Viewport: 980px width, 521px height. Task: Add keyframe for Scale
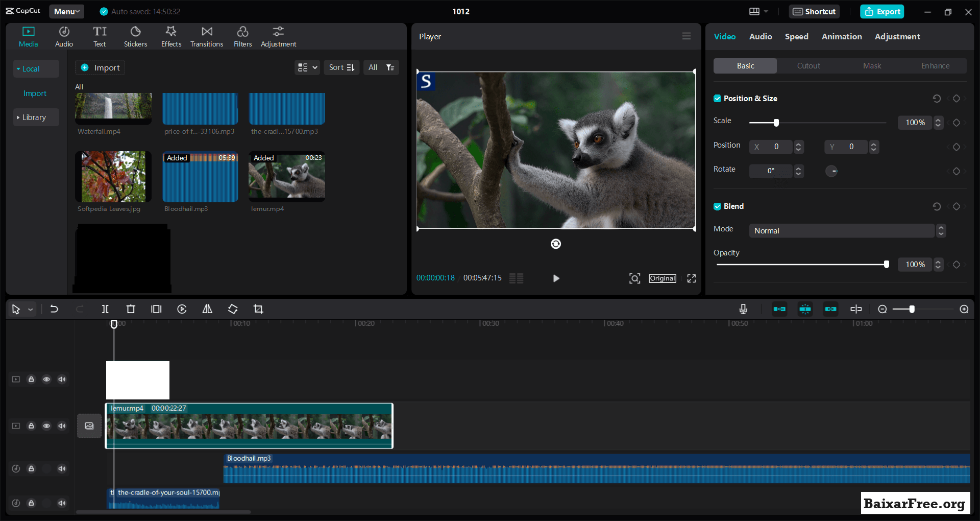957,123
